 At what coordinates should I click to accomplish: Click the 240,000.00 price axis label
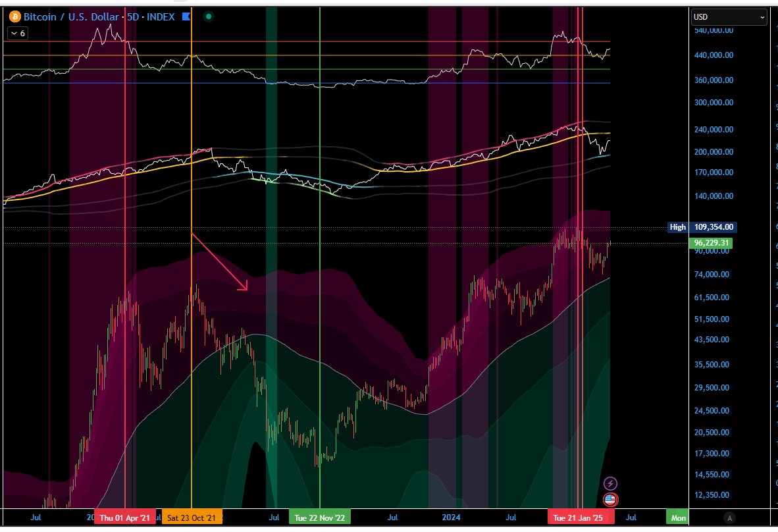713,130
